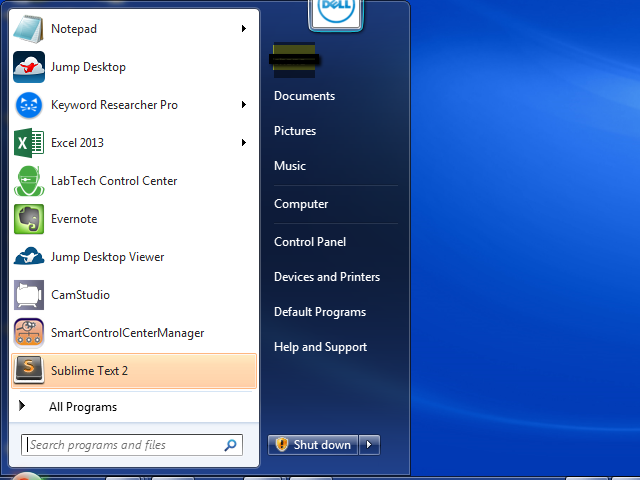640x480 pixels.
Task: Select the SmartControlCenterManager label
Action: click(127, 333)
